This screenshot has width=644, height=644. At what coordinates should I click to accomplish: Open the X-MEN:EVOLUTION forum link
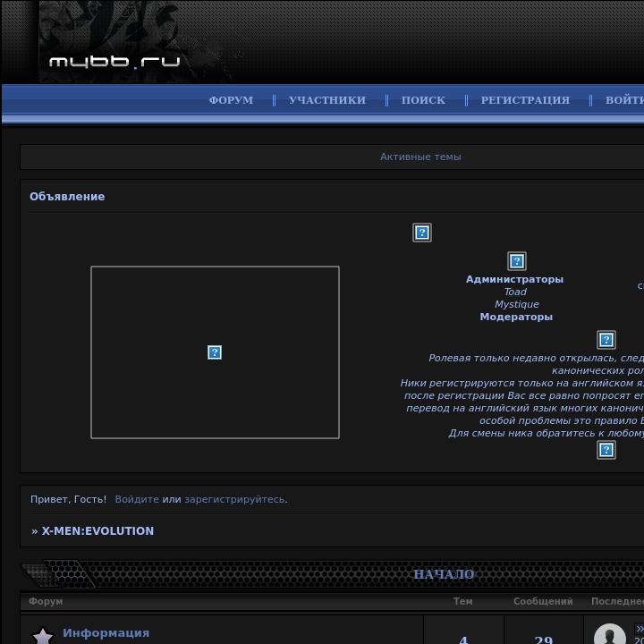[x=97, y=530]
